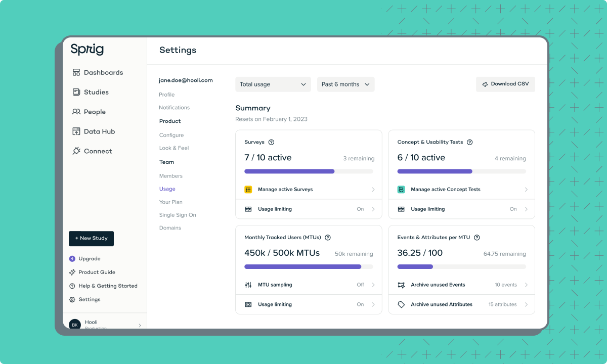Screen dimensions: 607x364
Task: Click the Connect plug icon
Action: tap(76, 151)
